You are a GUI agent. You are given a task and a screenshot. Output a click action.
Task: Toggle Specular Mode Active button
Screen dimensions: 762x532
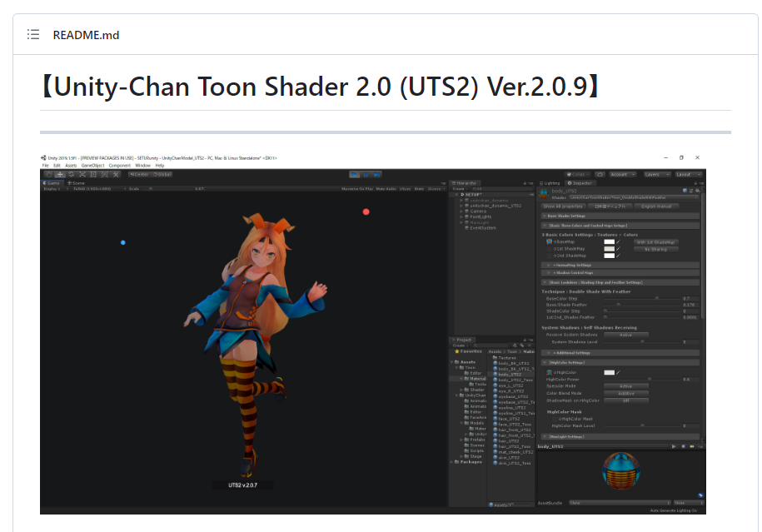(x=626, y=386)
